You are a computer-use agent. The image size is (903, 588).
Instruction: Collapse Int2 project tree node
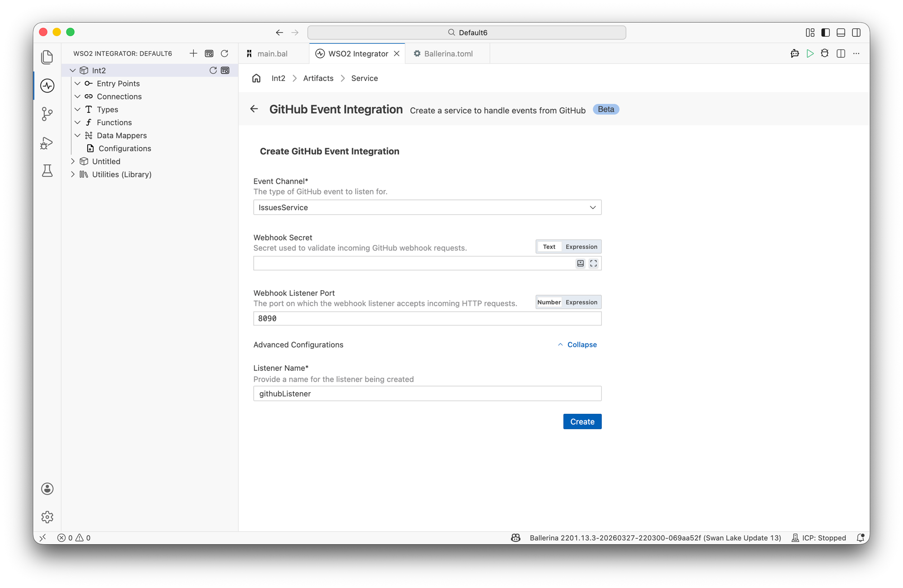coord(73,70)
